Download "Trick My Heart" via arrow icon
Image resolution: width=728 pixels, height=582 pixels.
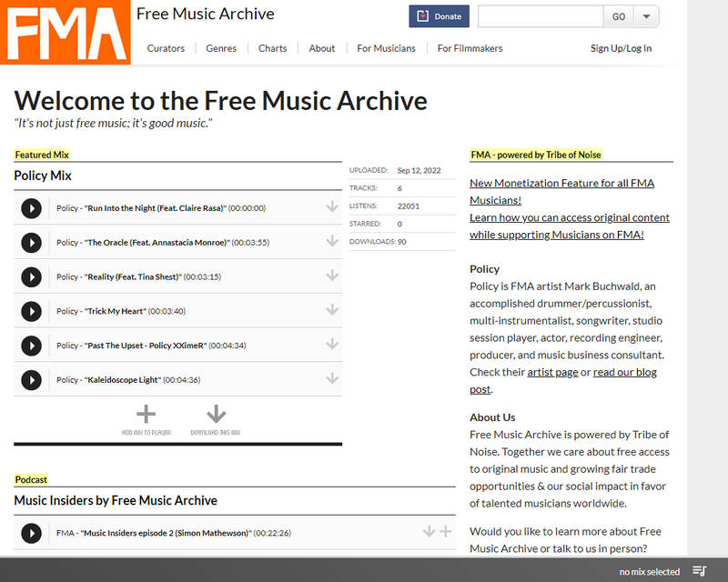click(332, 309)
